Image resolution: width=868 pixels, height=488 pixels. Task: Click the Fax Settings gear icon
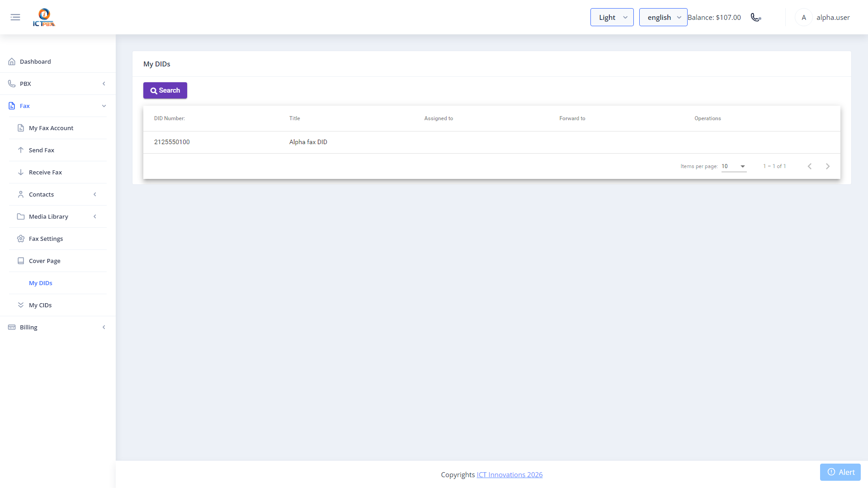21,239
